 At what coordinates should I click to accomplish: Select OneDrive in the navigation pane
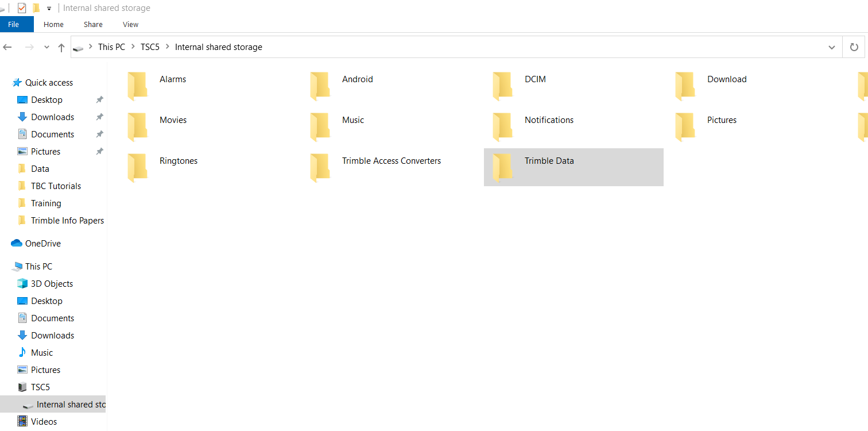pyautogui.click(x=42, y=244)
